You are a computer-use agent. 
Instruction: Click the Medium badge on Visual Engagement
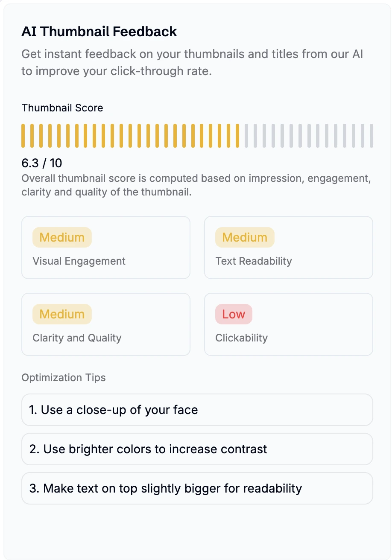[62, 237]
